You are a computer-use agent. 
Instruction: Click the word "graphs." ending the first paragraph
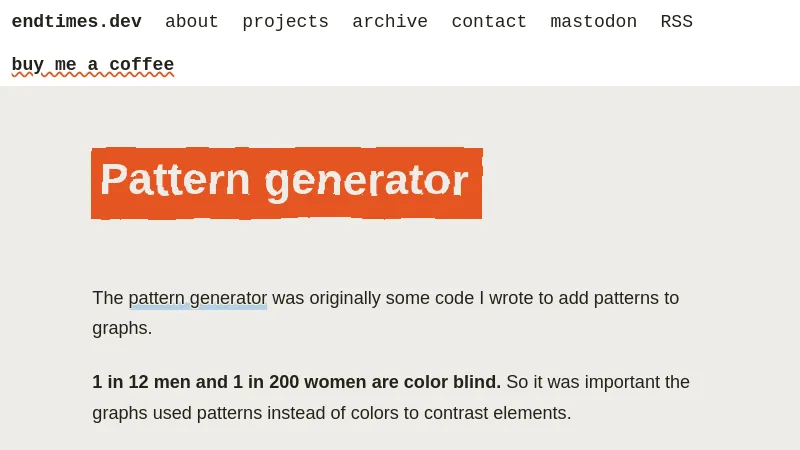tap(122, 328)
